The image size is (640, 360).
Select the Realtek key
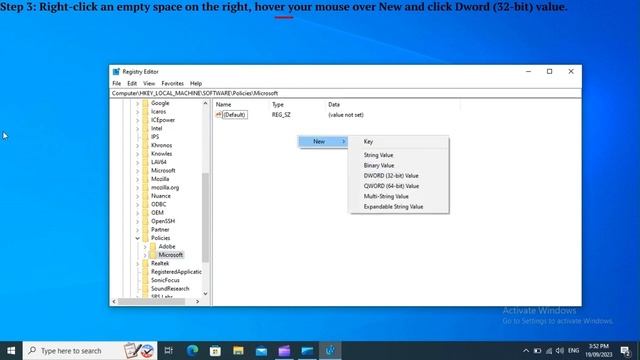click(x=160, y=263)
